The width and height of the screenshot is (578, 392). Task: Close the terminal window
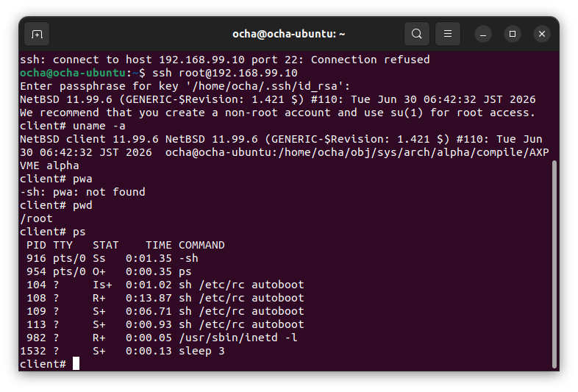(x=542, y=34)
